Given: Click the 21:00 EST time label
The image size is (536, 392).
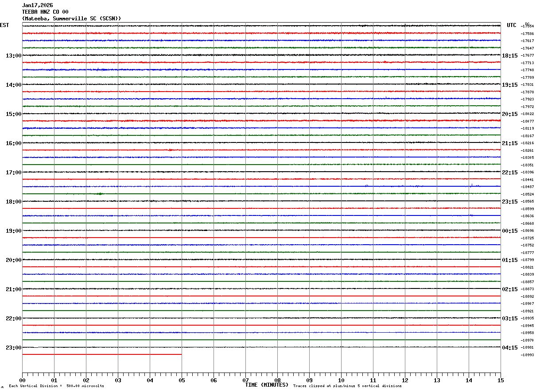Looking at the screenshot, I should click(14, 289).
